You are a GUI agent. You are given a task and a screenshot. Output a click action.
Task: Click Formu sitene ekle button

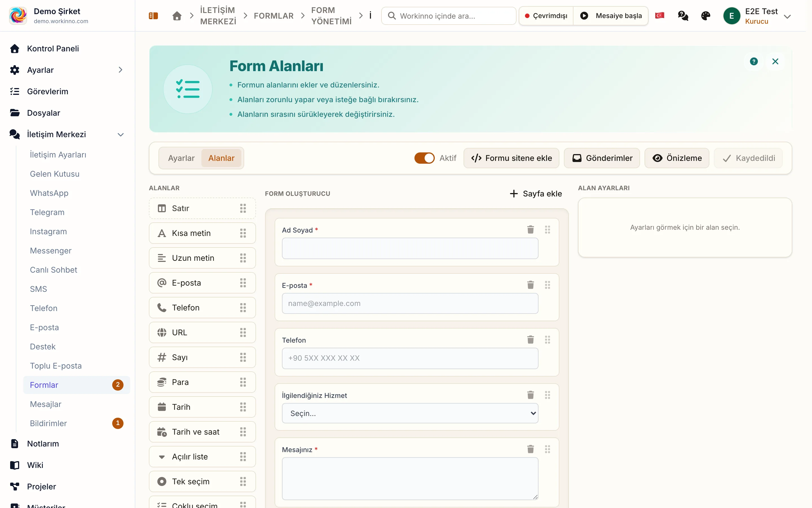pos(511,158)
